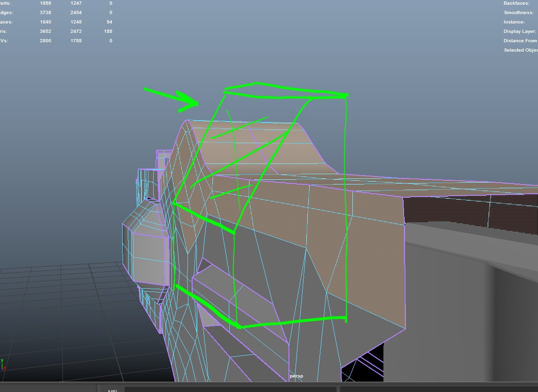Click the Display Layer heads-up label
Screen dimensions: 538x392
520,31
